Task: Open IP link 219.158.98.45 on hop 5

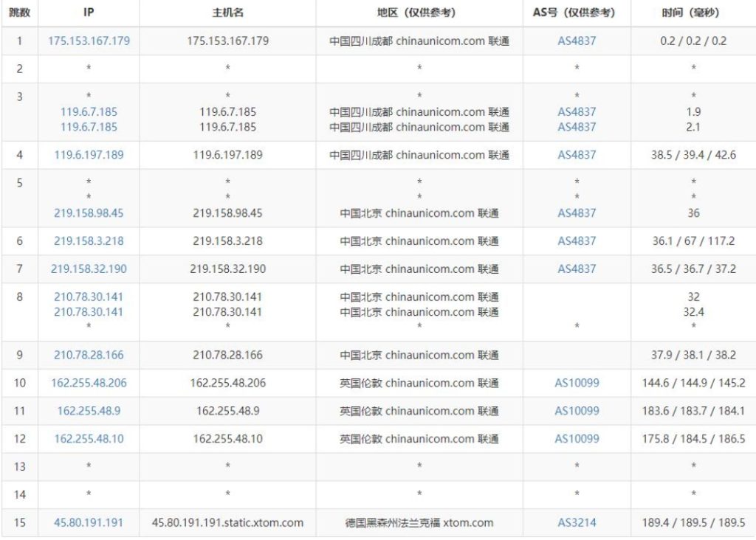Action: pos(88,213)
